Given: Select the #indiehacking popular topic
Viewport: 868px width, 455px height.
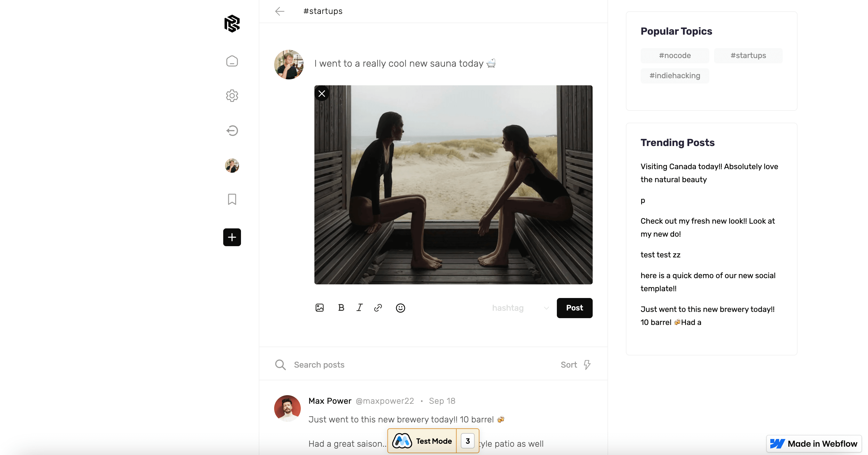Looking at the screenshot, I should pyautogui.click(x=675, y=76).
